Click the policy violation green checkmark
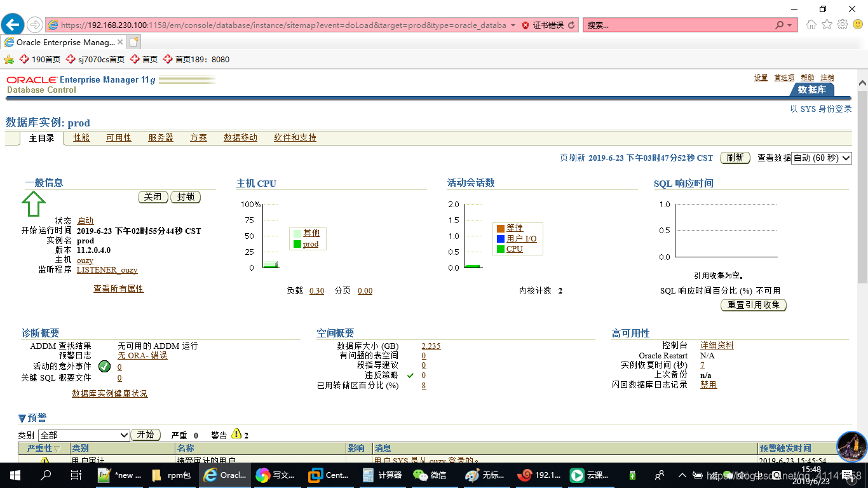Viewport: 868px width, 488px height. (x=410, y=375)
